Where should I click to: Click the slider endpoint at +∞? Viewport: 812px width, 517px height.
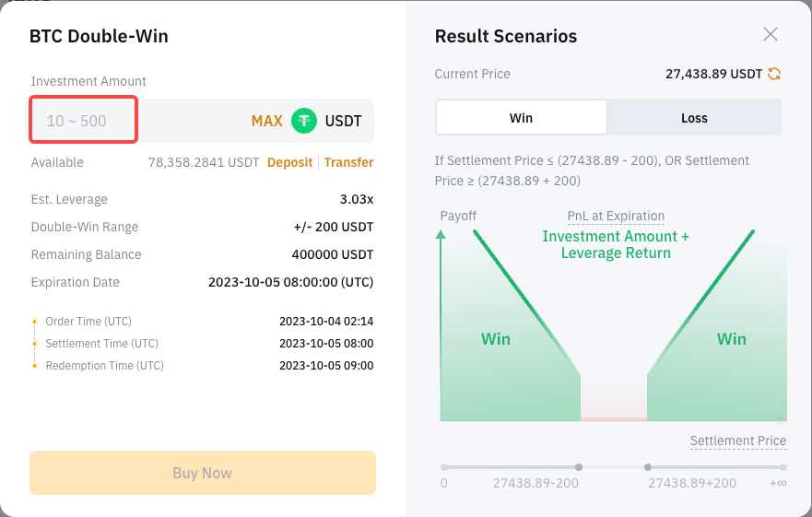click(x=783, y=467)
